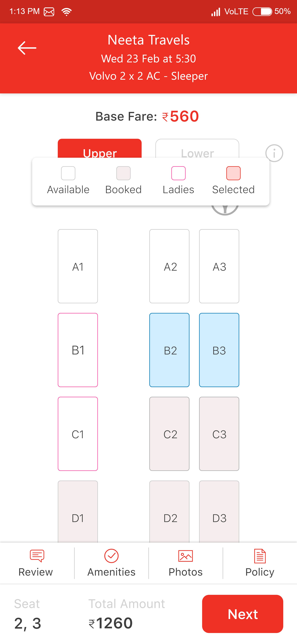Tap the Ladies legend pink swatch

[178, 173]
